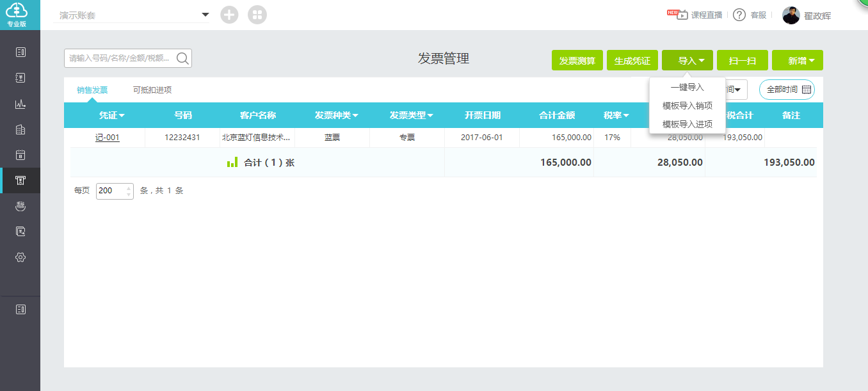Screen dimensions: 868x391
Task: Select the salary management sidebar icon
Action: [20, 205]
